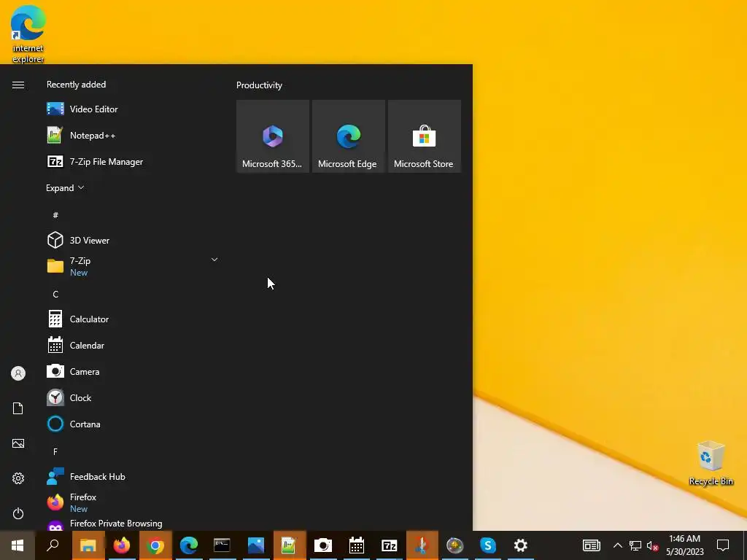Open 7-Zip on the taskbar
The width and height of the screenshot is (747, 560).
[390, 545]
